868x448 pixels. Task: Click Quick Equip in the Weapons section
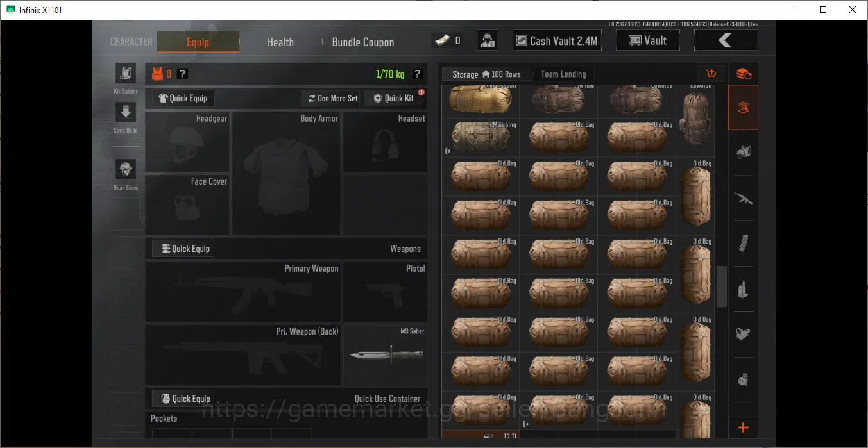(x=183, y=249)
